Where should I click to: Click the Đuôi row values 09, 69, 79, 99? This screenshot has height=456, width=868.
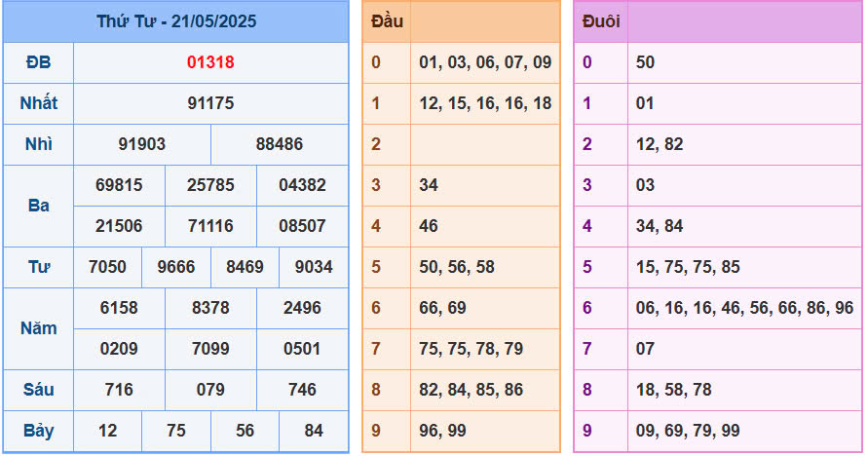[688, 431]
